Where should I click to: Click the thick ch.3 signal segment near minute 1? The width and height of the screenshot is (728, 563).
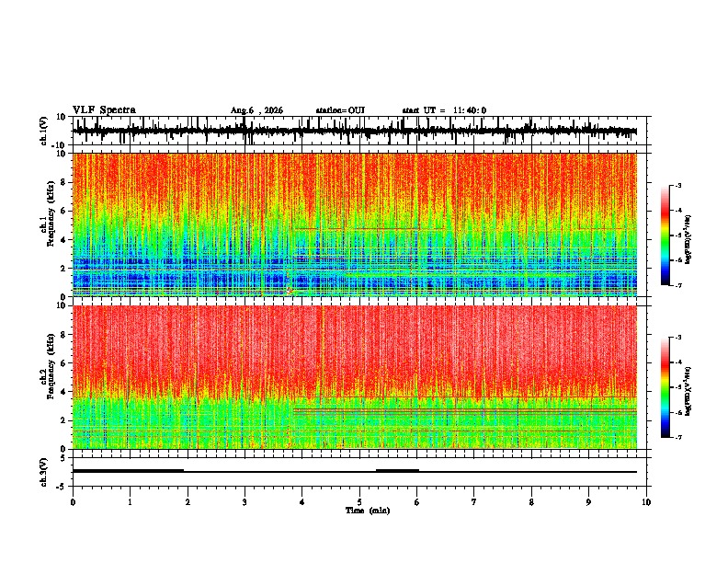click(128, 471)
